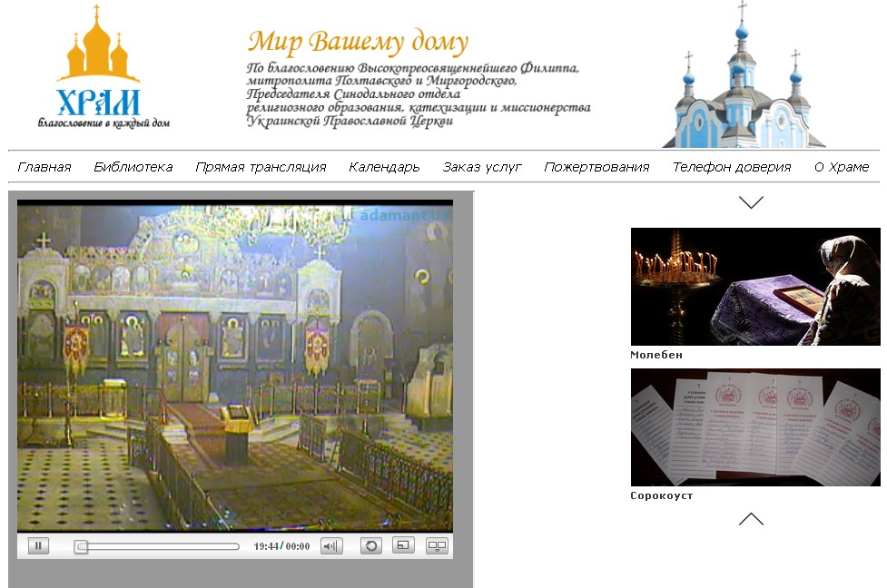Open the Сорокоуст notes thumbnail
Image resolution: width=887 pixels, height=588 pixels.
(755, 427)
